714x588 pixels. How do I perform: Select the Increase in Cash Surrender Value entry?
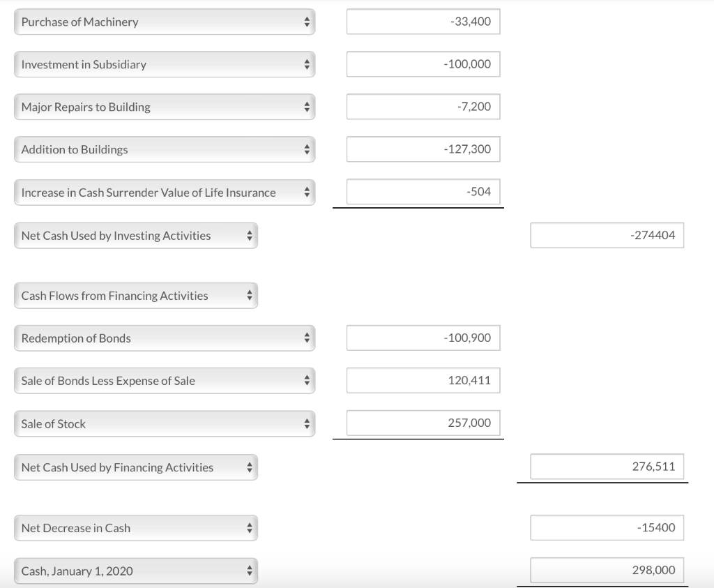(x=164, y=192)
